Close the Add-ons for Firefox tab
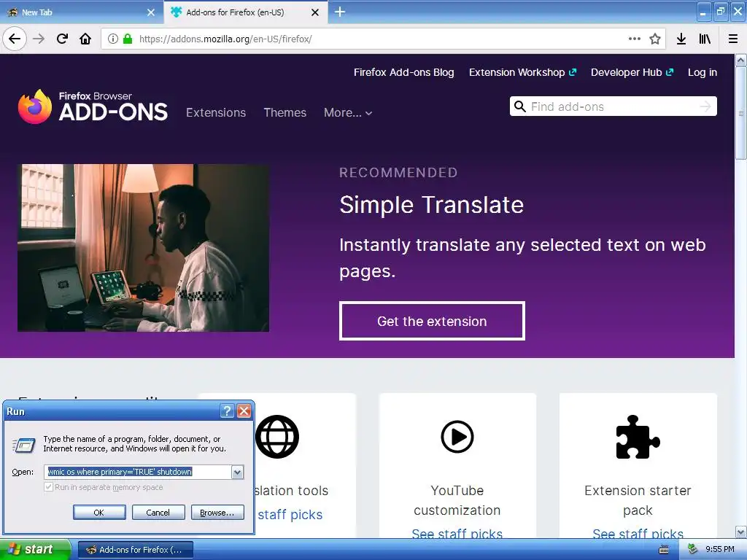This screenshot has height=560, width=747. coord(315,12)
